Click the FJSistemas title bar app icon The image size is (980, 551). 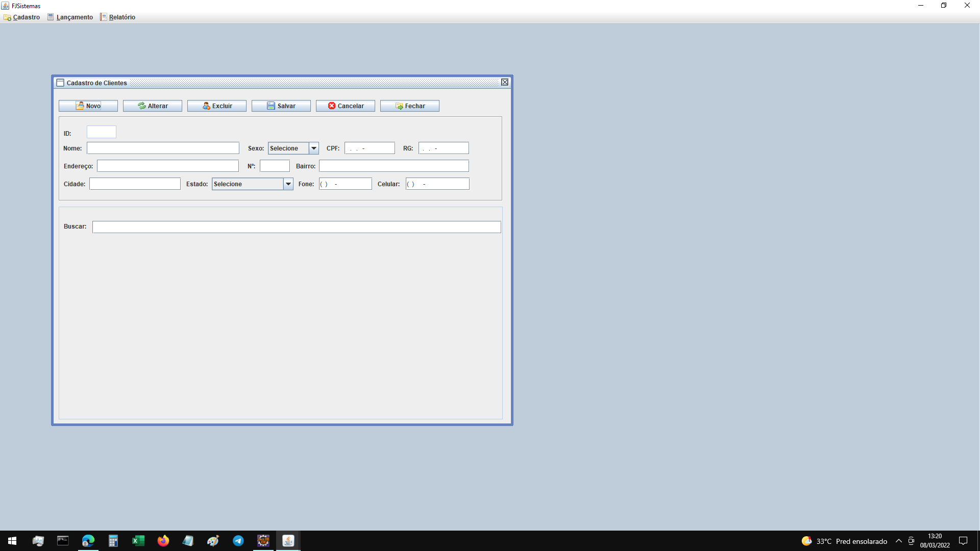coord(5,6)
